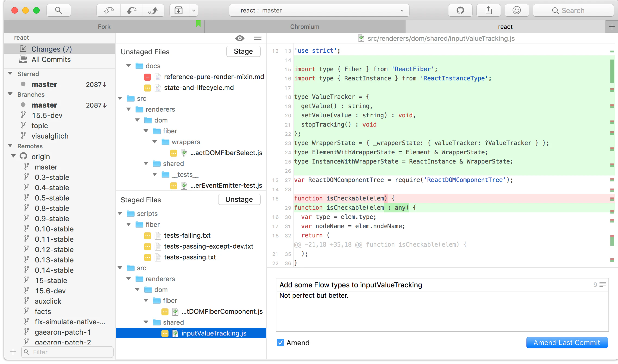Focus the sidebar Filter field
The image size is (618, 364).
[67, 352]
